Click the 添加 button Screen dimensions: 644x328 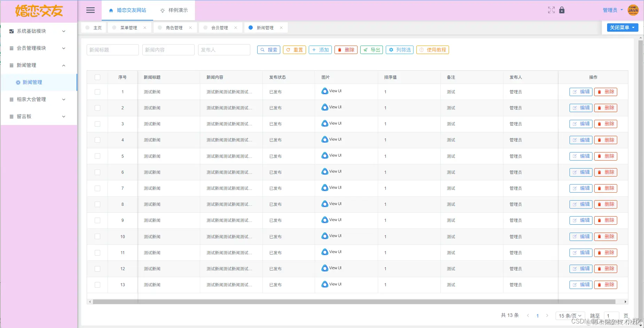click(x=320, y=50)
